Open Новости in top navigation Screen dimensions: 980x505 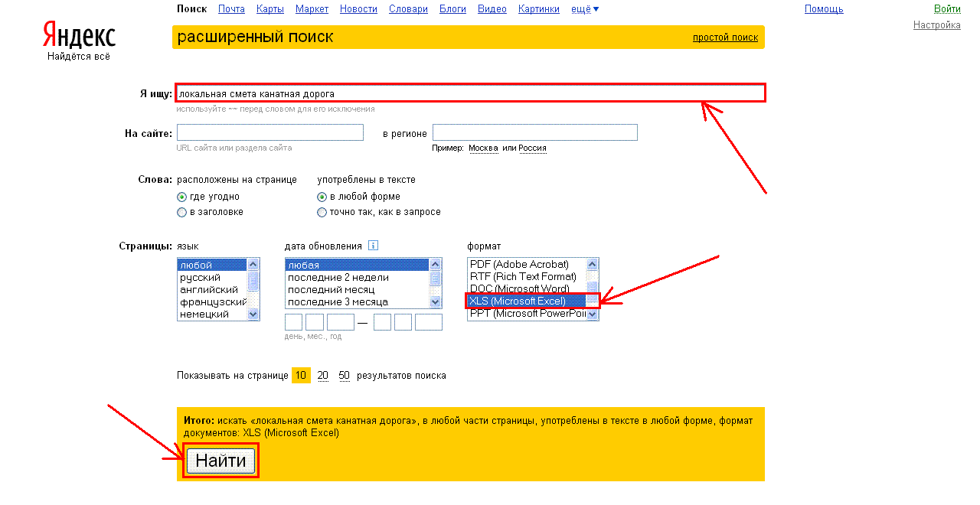(x=358, y=9)
